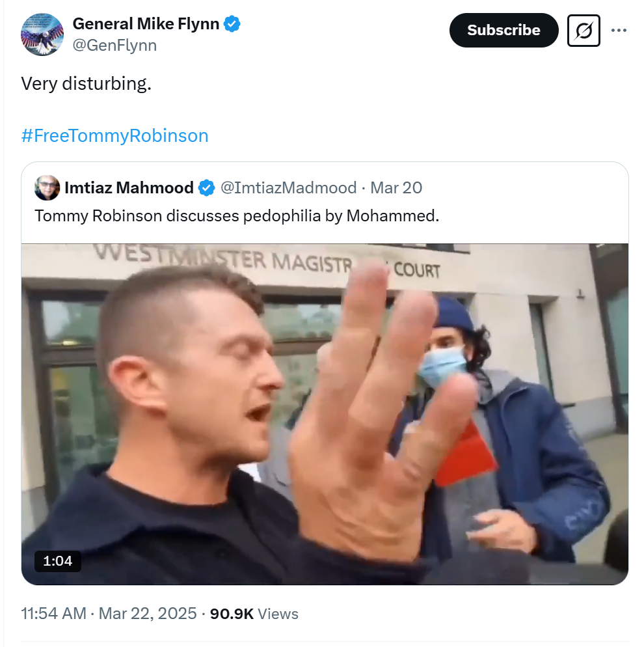644x647 pixels.
Task: View the 90.9K Views analytics
Action: [254, 614]
